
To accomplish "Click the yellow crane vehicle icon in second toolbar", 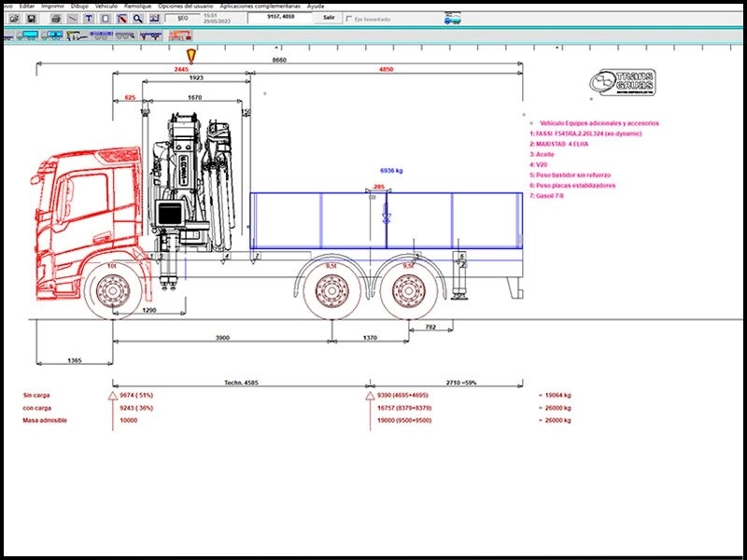I will pyautogui.click(x=77, y=36).
